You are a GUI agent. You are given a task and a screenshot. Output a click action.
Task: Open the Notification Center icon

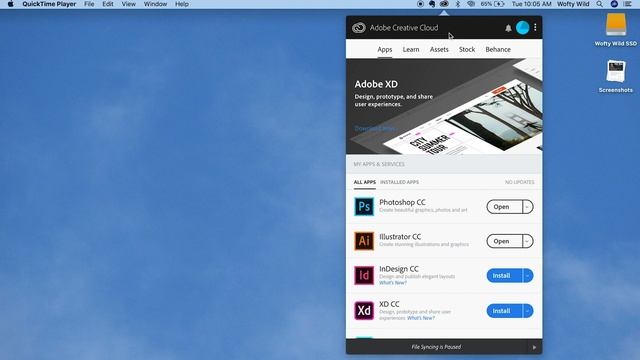pos(628,4)
